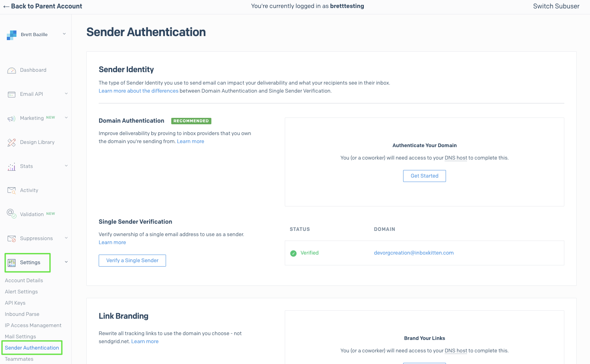
Task: Open the Validation menu item
Action: click(32, 214)
